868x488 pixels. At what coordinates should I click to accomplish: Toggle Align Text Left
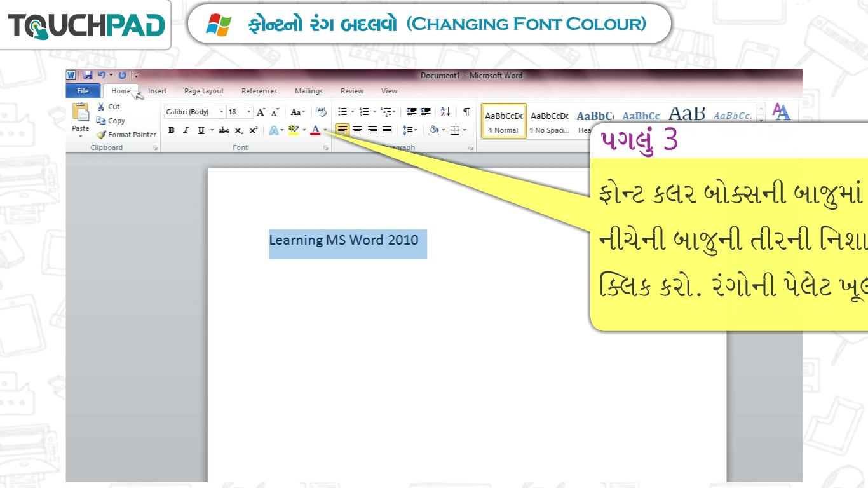click(342, 130)
